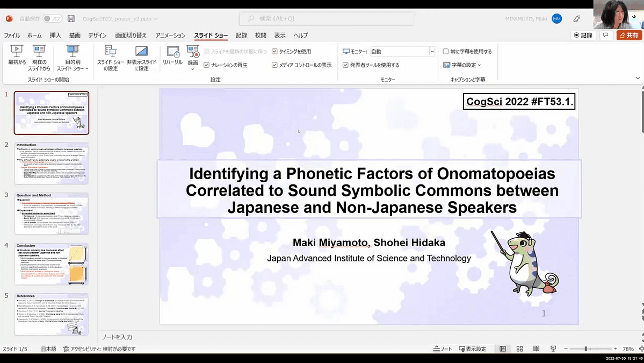Open slide show setup settings

[x=111, y=58]
